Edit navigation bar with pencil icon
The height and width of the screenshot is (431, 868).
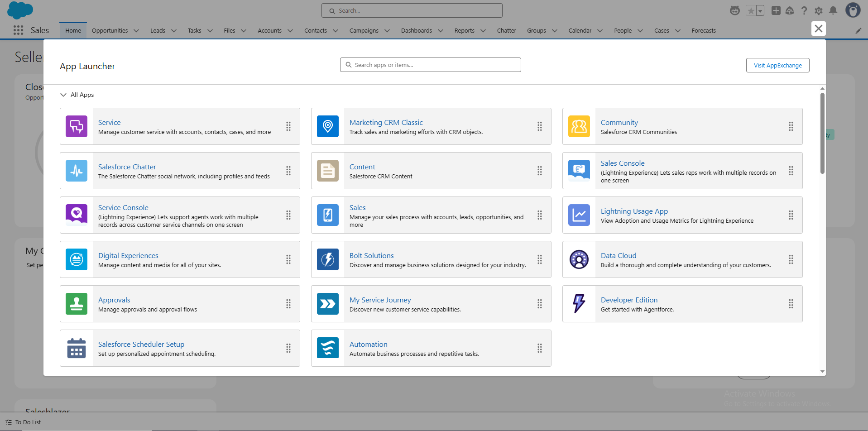858,31
